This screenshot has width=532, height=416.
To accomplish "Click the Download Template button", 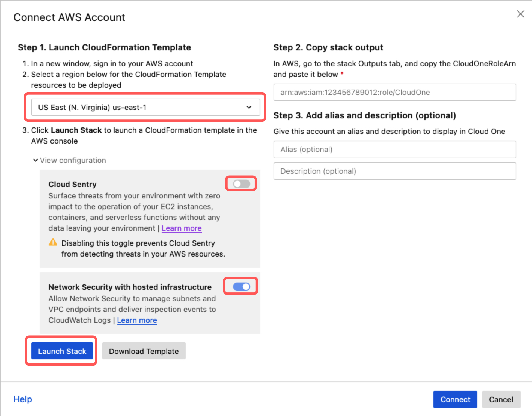I will (144, 351).
